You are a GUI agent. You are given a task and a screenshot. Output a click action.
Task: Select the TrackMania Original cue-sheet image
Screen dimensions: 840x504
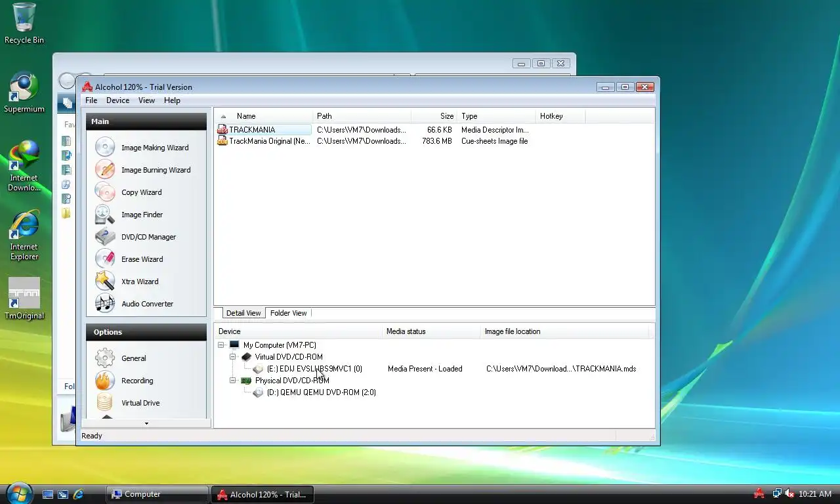pos(264,141)
